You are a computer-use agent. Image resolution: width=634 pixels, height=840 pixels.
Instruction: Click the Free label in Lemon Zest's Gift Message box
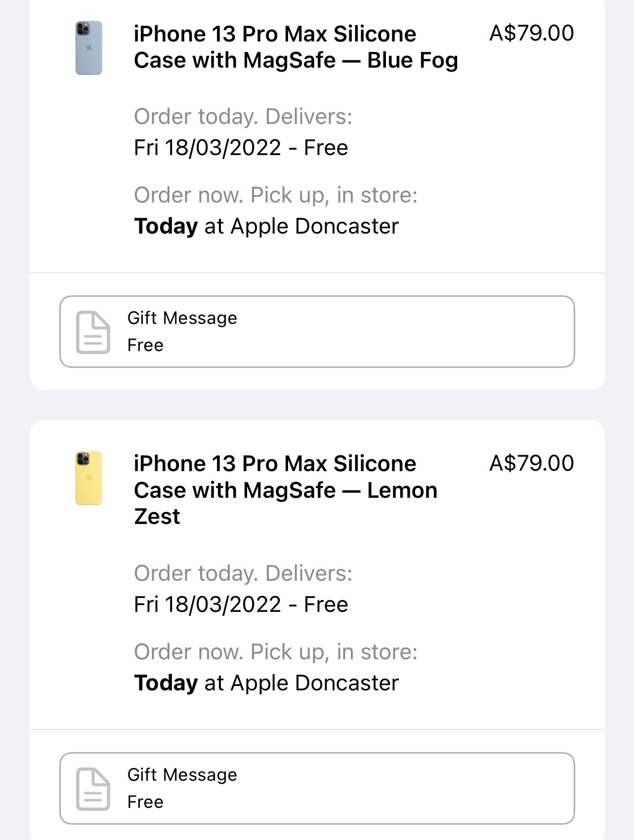pyautogui.click(x=145, y=802)
